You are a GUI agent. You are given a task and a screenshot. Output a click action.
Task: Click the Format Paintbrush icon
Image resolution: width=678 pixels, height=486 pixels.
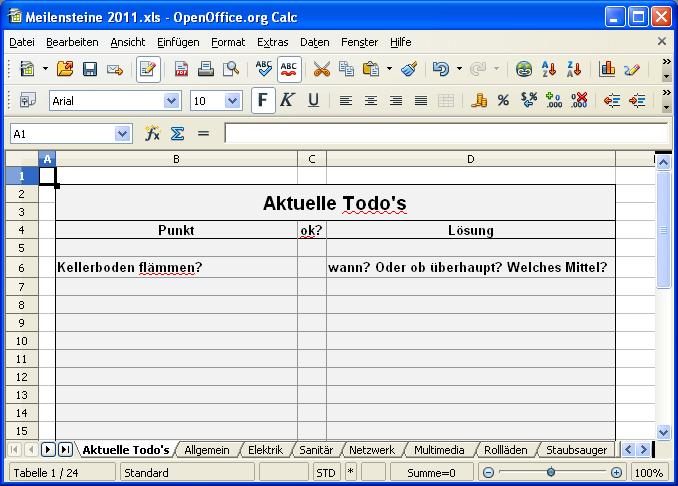[x=408, y=69]
